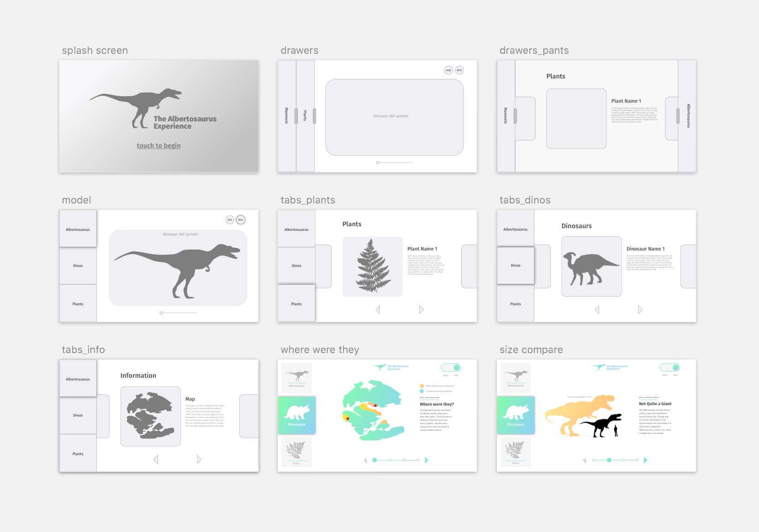This screenshot has width=759, height=532.
Task: Open the Dinos tab in model artboard
Action: [78, 266]
